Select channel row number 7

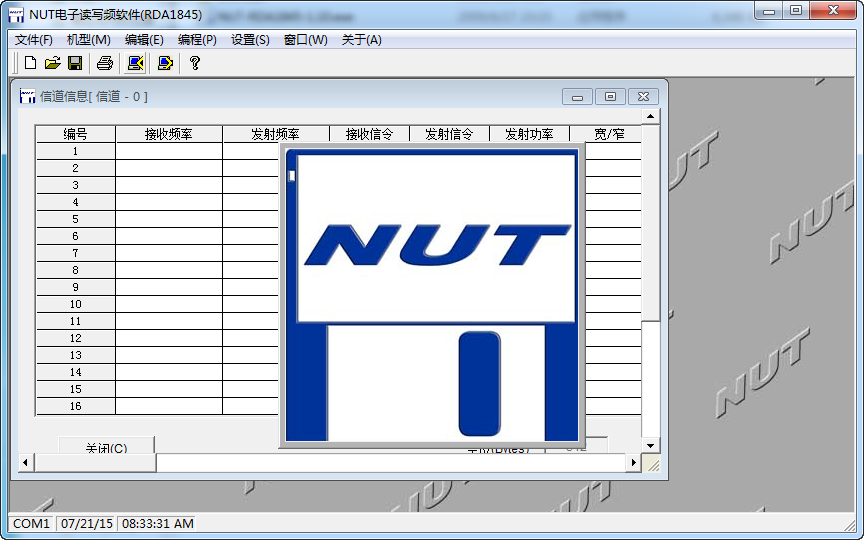coord(75,253)
